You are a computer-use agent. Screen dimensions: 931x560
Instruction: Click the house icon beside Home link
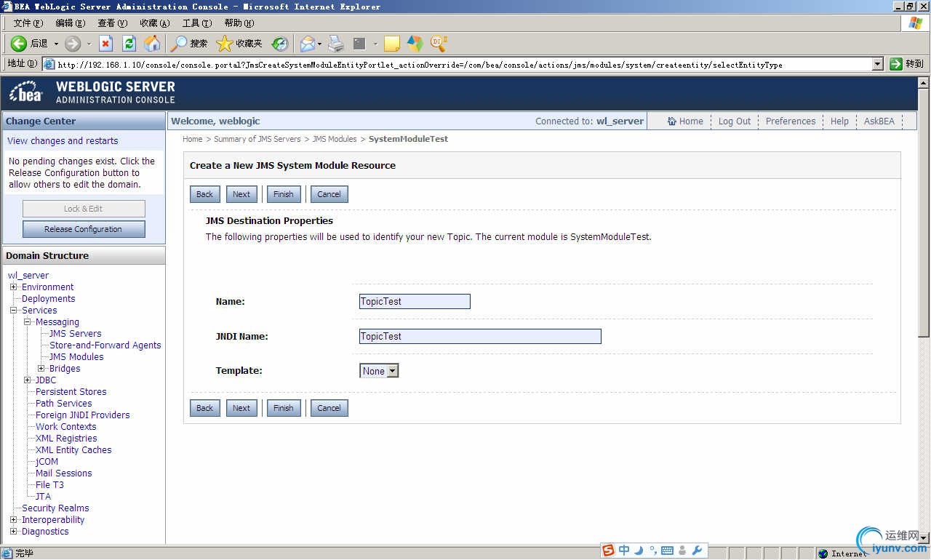tap(672, 121)
